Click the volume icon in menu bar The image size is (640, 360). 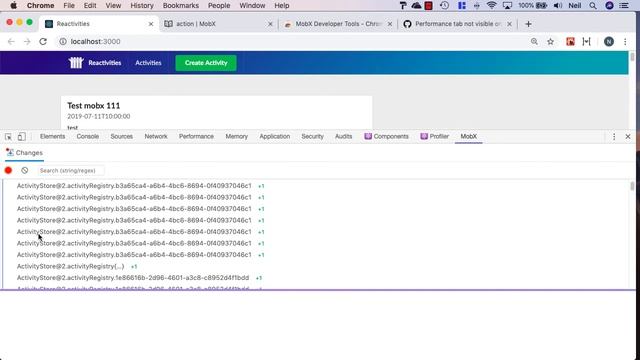[558, 5]
